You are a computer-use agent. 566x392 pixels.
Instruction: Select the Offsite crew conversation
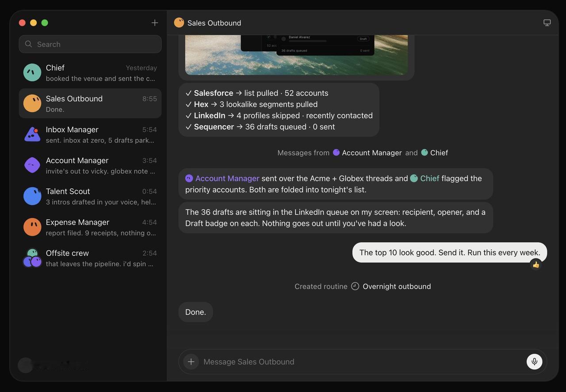pos(90,258)
